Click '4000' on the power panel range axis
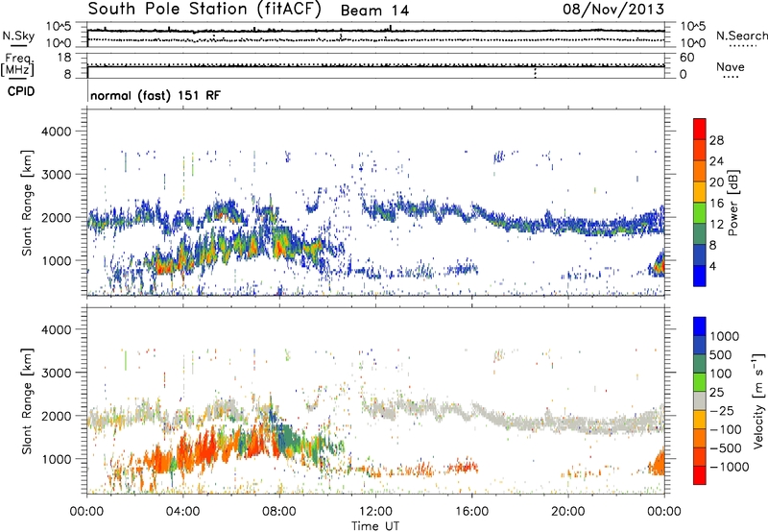Viewport: 768px width, 532px height. (56, 132)
